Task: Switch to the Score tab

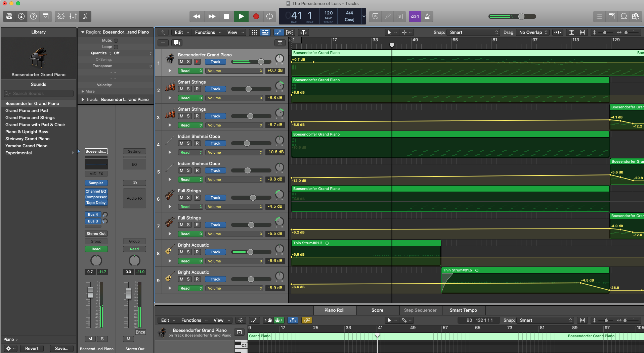Action: 377,310
